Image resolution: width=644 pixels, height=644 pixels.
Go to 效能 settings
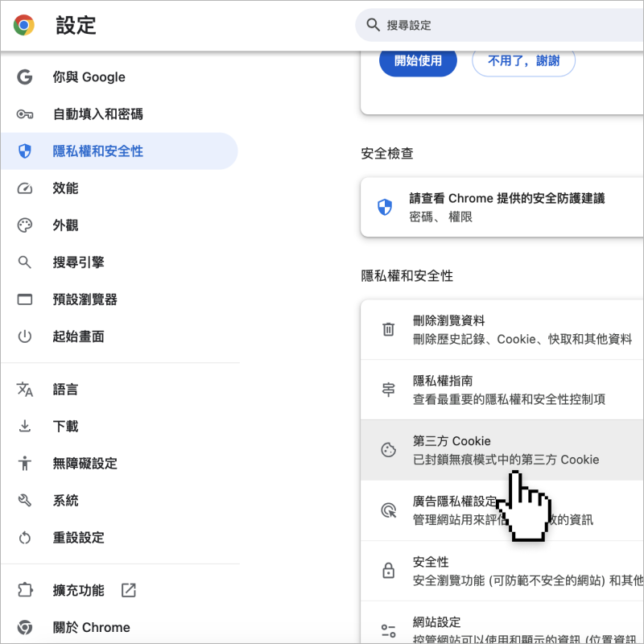click(119, 188)
